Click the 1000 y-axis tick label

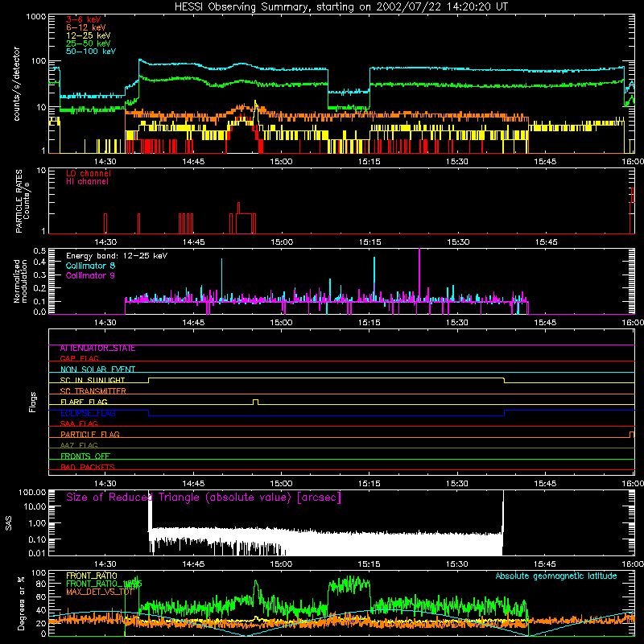pyautogui.click(x=35, y=17)
